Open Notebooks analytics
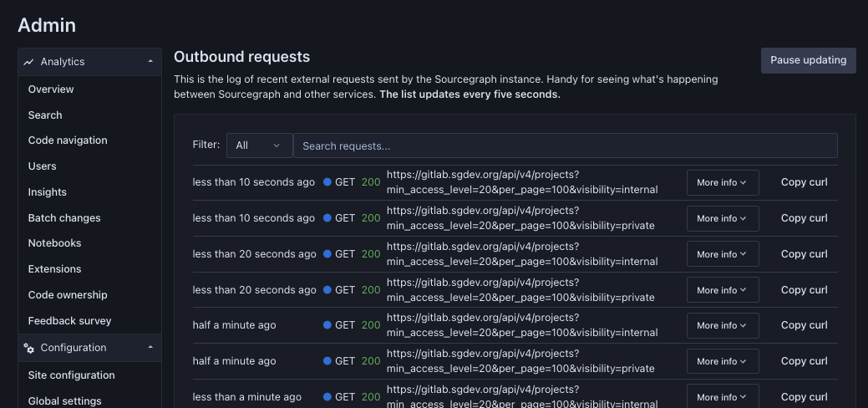This screenshot has width=868, height=408. click(x=54, y=243)
